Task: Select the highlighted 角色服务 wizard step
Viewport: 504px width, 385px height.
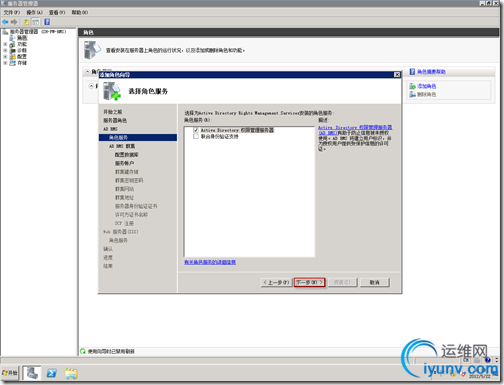Action: 138,137
